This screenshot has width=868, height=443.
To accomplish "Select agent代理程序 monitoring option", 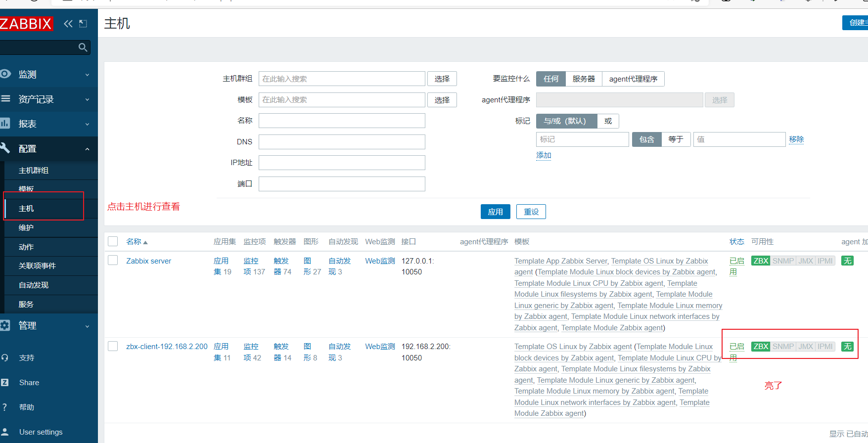I will [x=633, y=79].
